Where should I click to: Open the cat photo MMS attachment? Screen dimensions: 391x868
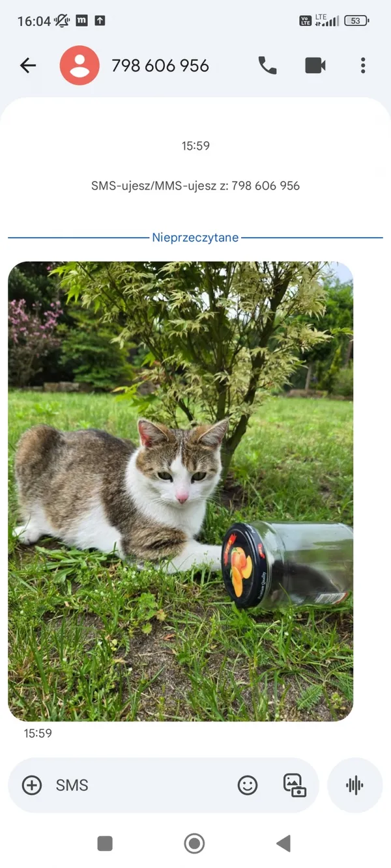coord(181,492)
